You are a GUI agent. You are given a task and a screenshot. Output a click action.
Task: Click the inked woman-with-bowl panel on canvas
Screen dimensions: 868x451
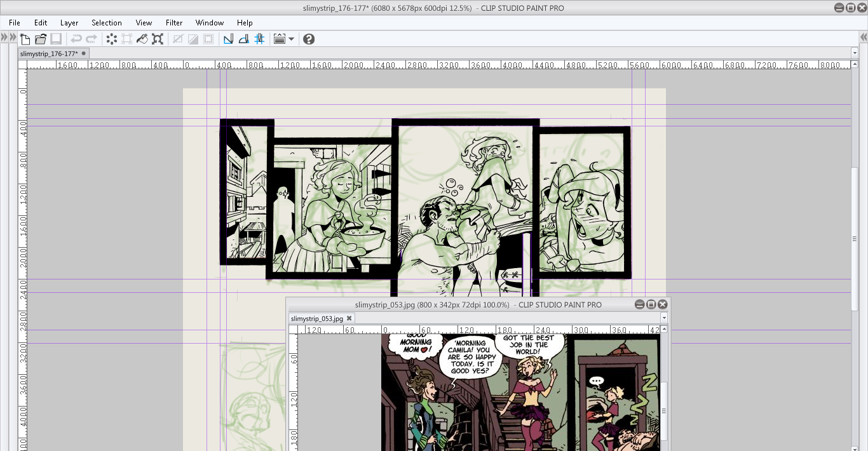[332, 208]
